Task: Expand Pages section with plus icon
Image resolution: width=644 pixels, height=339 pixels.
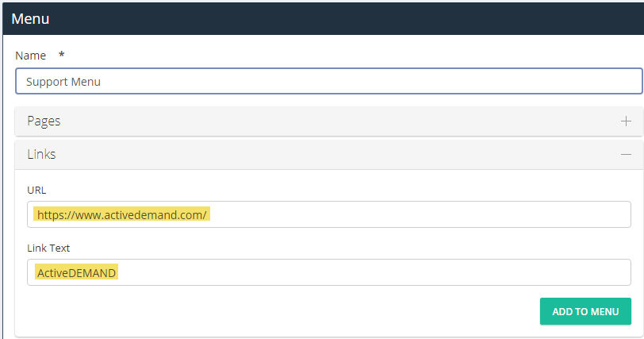Action: pos(626,121)
